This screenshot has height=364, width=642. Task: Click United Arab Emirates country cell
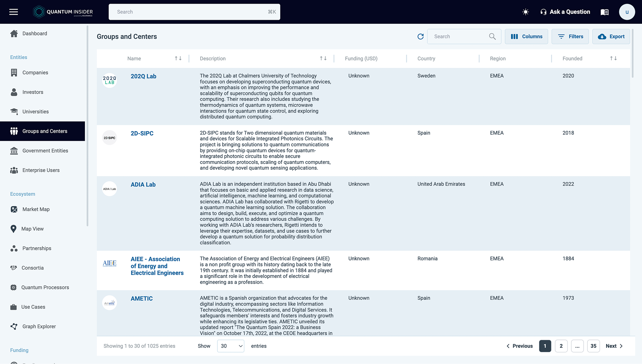[x=441, y=184]
